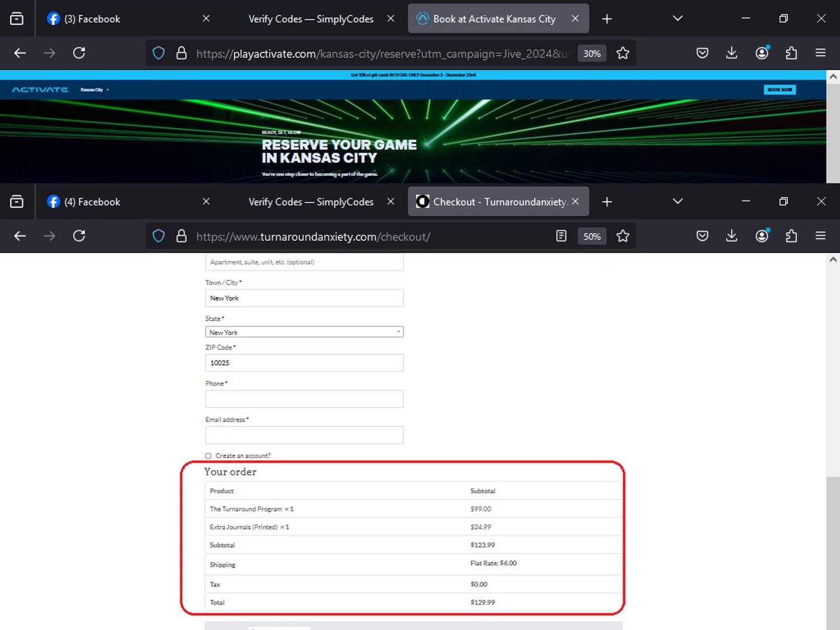Go forward in the Checkout window
The image size is (840, 630).
pos(49,236)
